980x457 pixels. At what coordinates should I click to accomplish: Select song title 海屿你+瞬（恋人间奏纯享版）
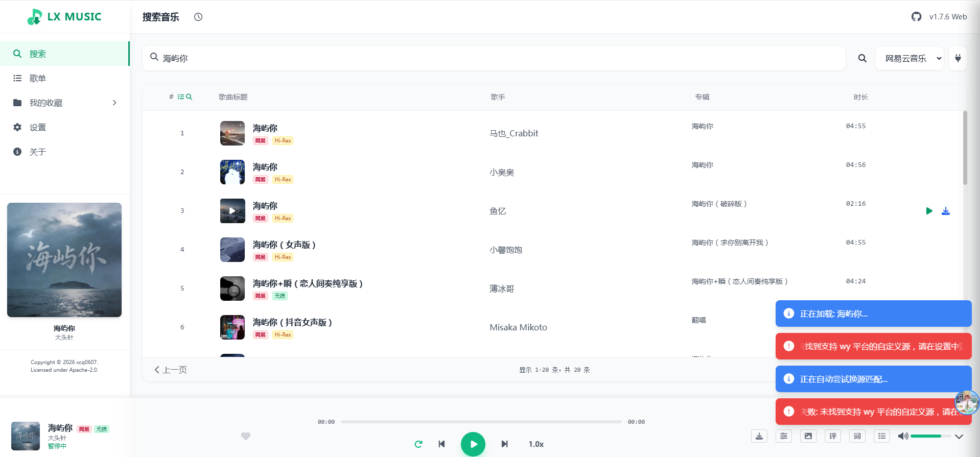click(308, 283)
